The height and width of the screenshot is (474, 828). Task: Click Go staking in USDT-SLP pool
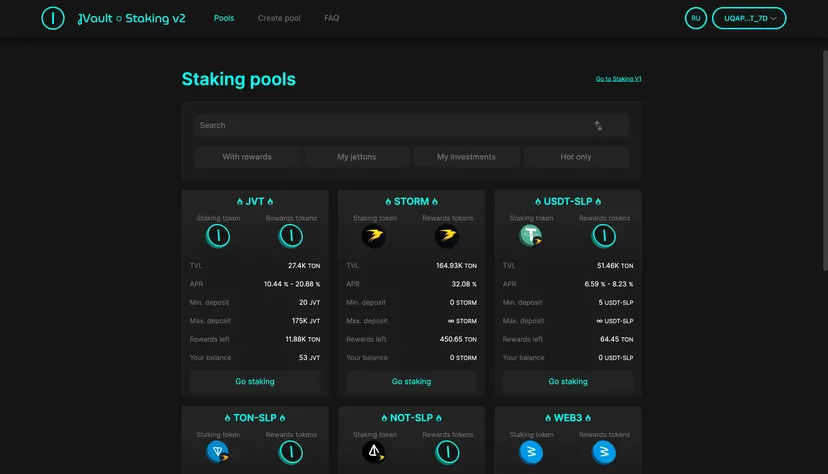(568, 381)
